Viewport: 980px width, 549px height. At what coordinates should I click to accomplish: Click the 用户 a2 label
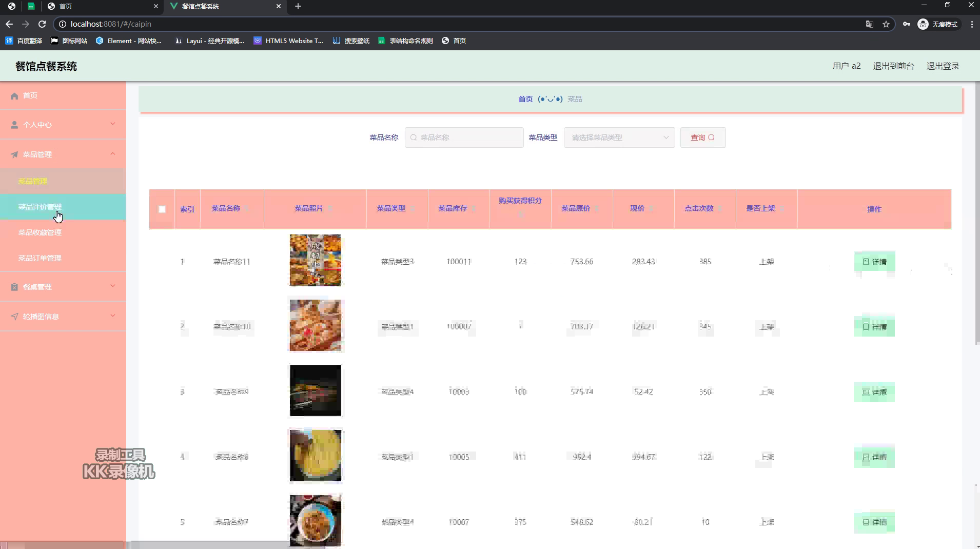tap(846, 66)
